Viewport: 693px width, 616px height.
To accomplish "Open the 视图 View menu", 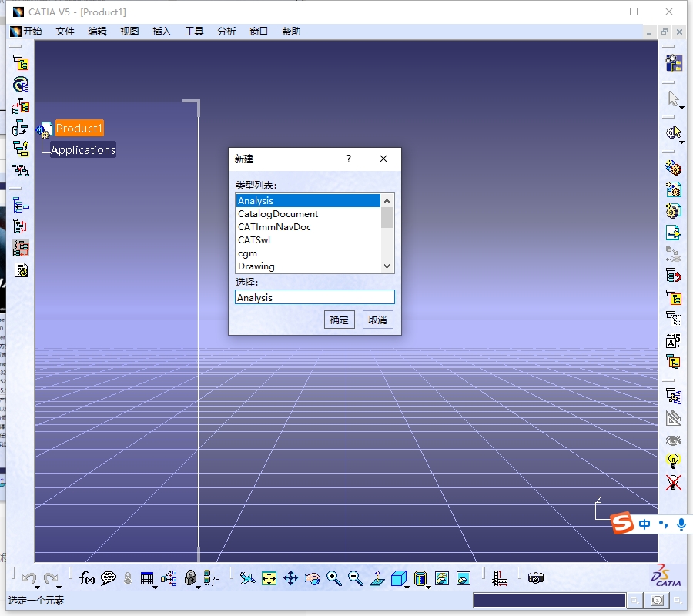I will [x=129, y=32].
